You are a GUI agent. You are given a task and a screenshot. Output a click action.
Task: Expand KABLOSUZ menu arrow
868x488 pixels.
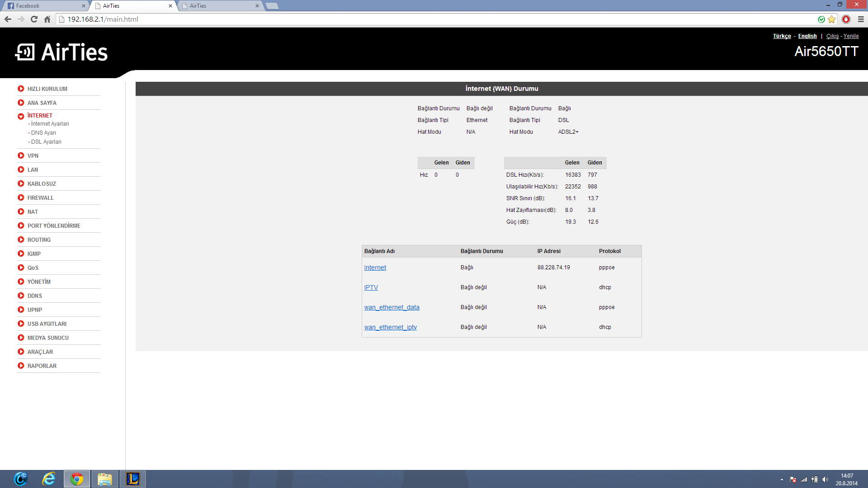point(21,183)
